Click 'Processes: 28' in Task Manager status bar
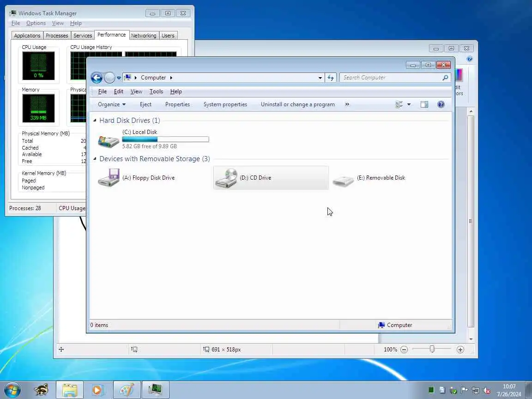The width and height of the screenshot is (532, 399). 25,208
